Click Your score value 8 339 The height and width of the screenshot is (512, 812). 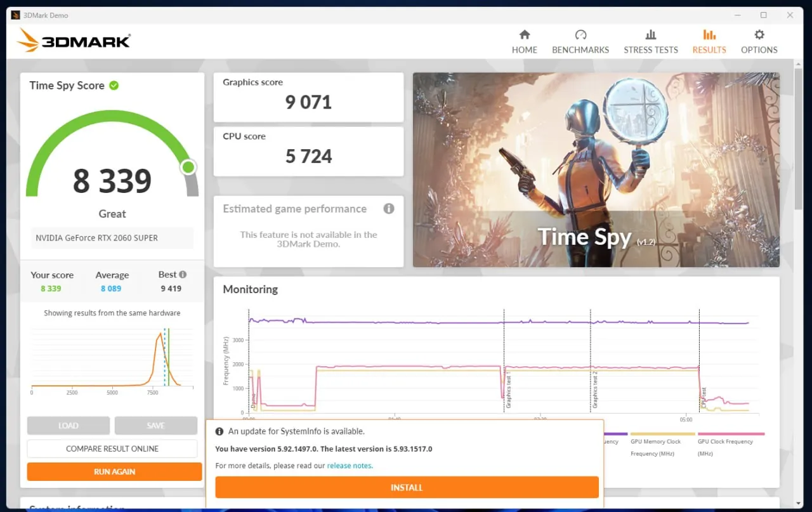tap(51, 289)
